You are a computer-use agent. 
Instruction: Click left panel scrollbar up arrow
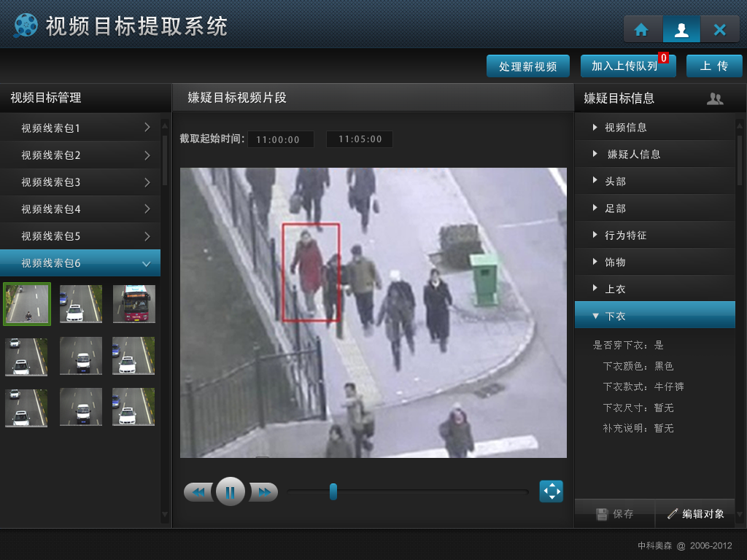click(x=165, y=125)
